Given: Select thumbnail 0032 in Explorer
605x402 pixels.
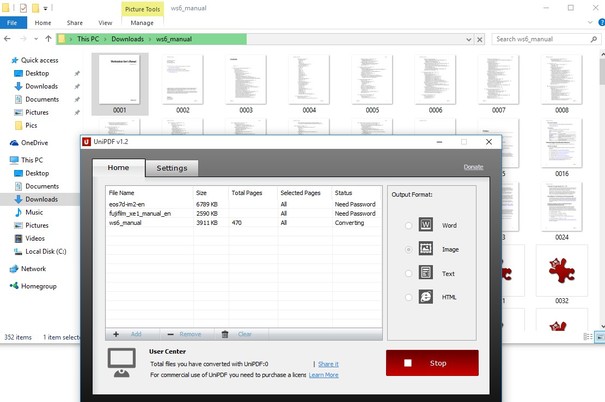Looking at the screenshot, I should tap(562, 275).
